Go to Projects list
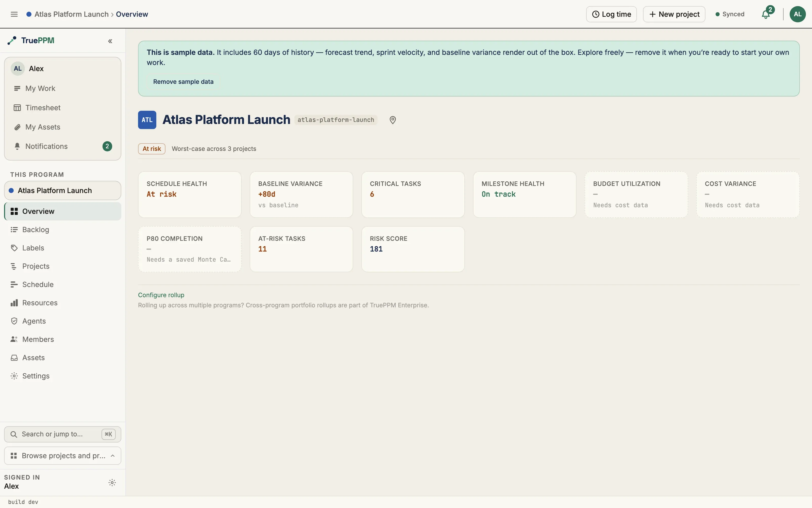Screen dimensions: 812x508 pos(63,266)
